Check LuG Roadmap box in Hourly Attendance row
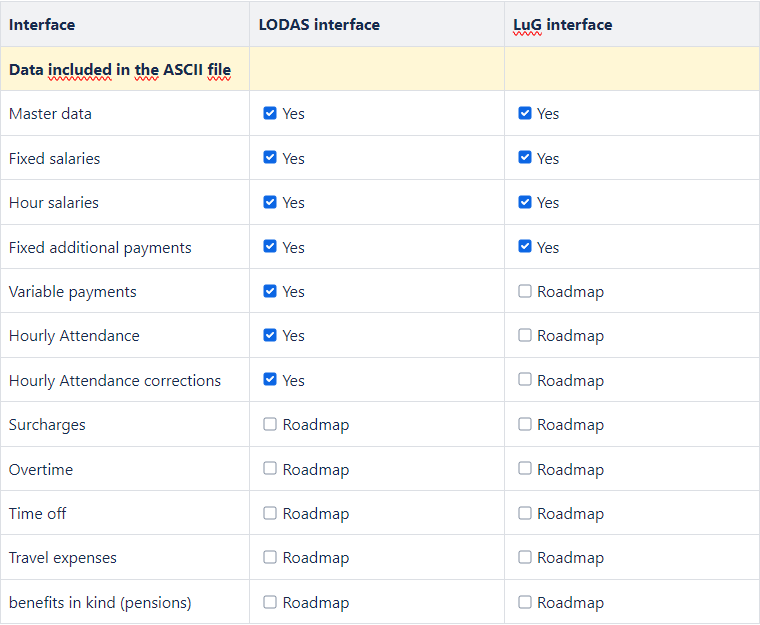The height and width of the screenshot is (625, 760). 524,335
